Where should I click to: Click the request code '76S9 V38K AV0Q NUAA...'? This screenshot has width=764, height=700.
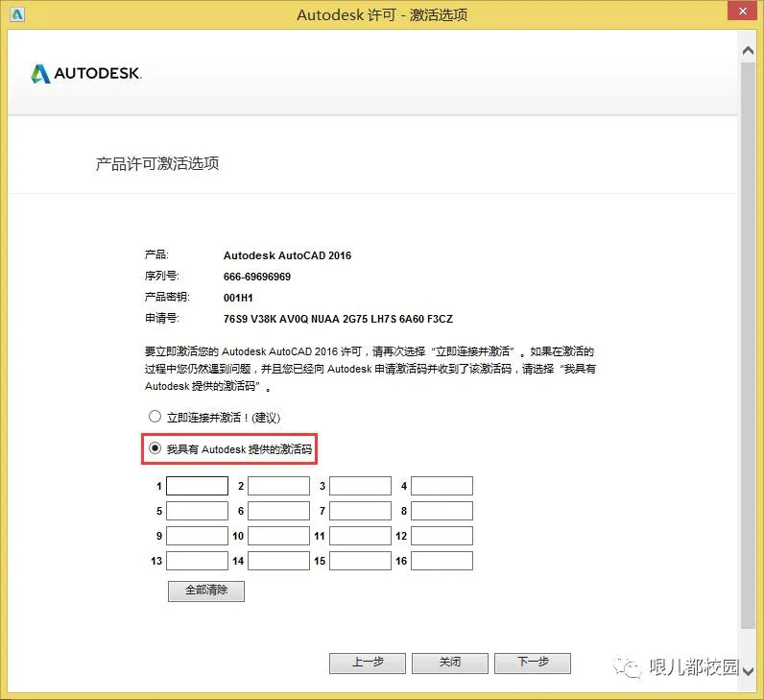[338, 319]
